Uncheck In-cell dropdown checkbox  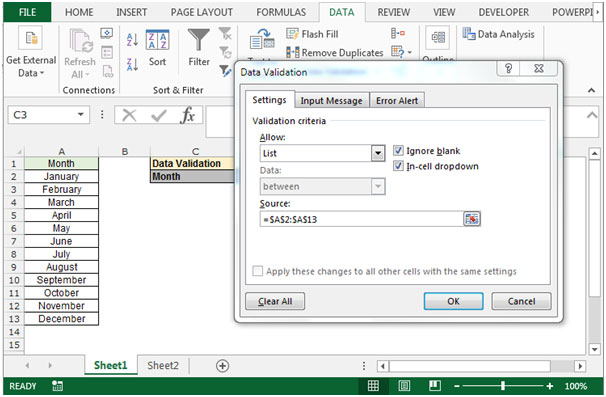(398, 166)
